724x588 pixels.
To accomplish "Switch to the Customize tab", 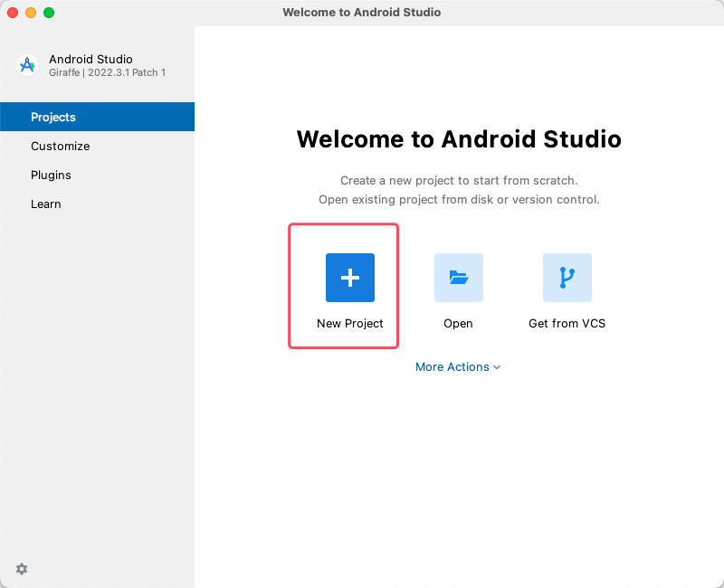I will [x=98, y=146].
